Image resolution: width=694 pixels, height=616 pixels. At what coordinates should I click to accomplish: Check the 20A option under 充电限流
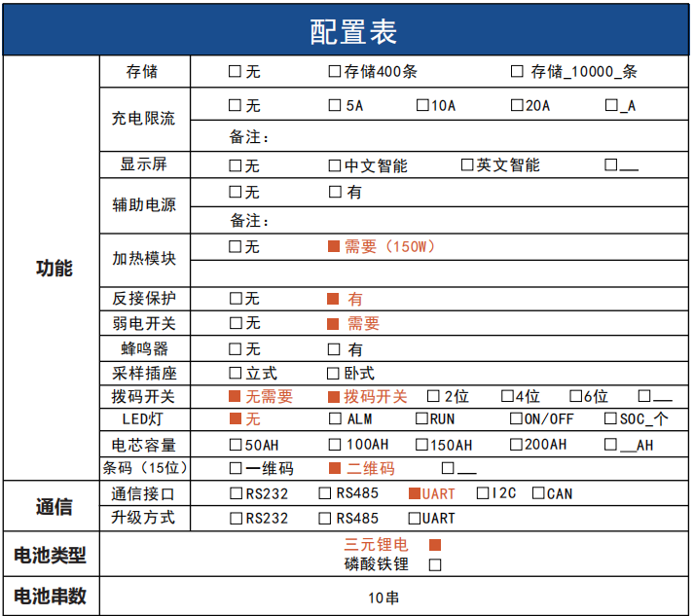(x=516, y=105)
